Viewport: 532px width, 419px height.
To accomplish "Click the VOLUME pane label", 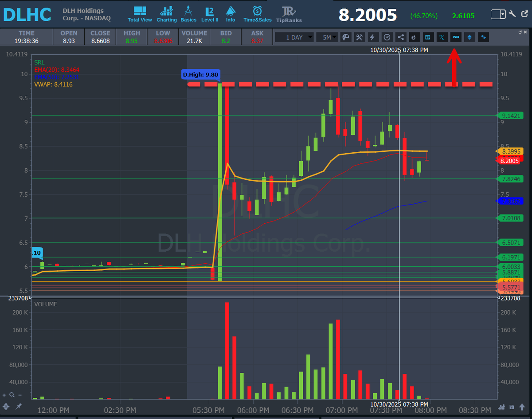I will coord(46,304).
